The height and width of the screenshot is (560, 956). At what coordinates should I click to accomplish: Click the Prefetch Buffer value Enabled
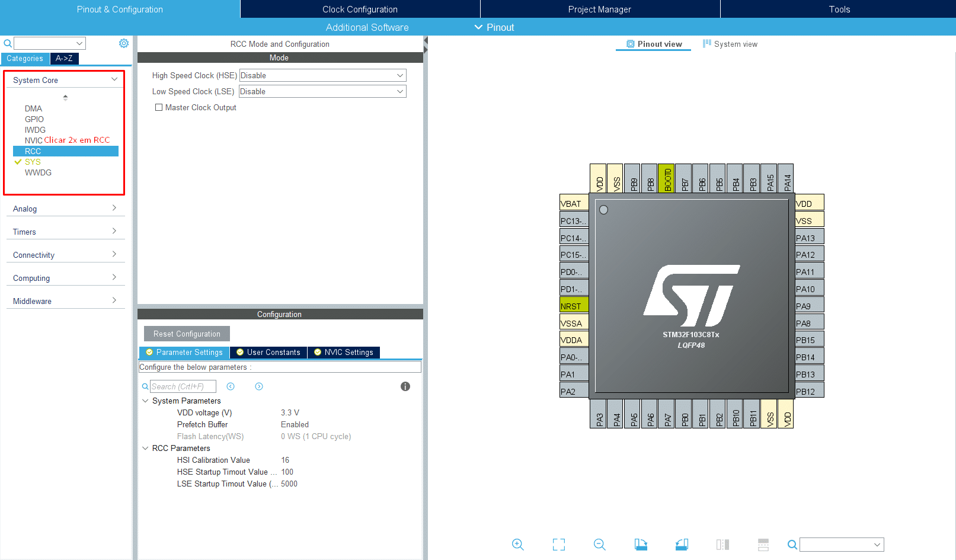(295, 424)
